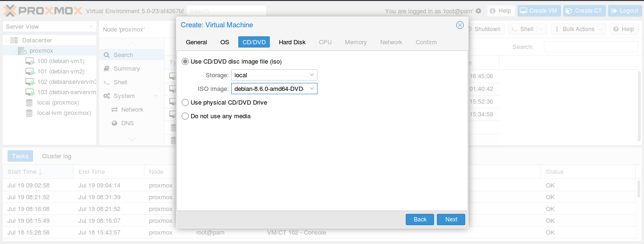Open Help in the top header

tap(501, 11)
